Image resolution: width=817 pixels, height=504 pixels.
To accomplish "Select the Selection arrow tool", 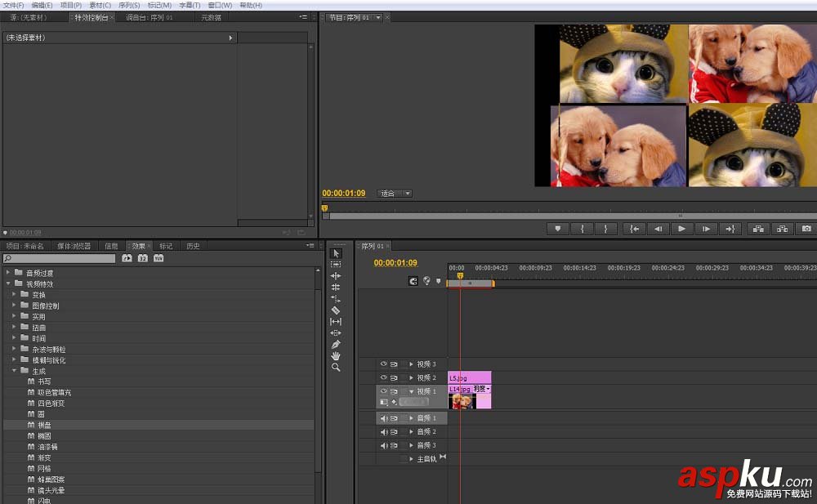I will click(x=336, y=253).
